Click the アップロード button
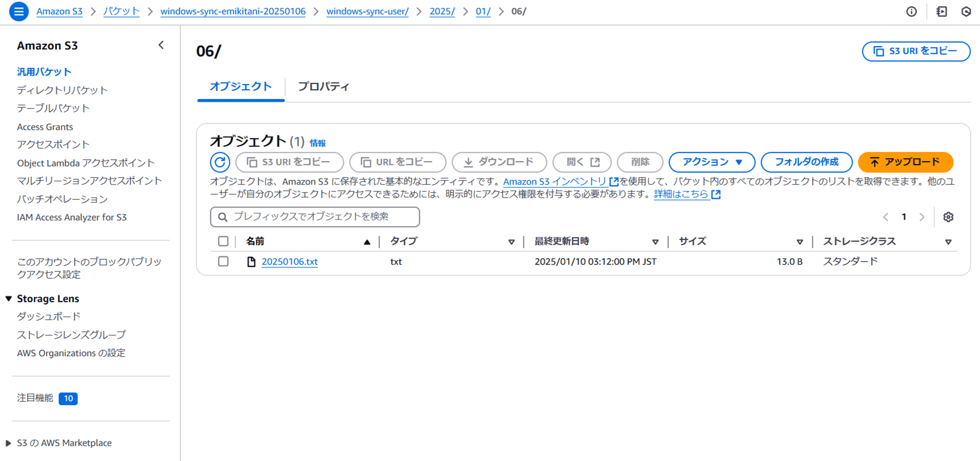This screenshot has height=461, width=980. pyautogui.click(x=906, y=162)
